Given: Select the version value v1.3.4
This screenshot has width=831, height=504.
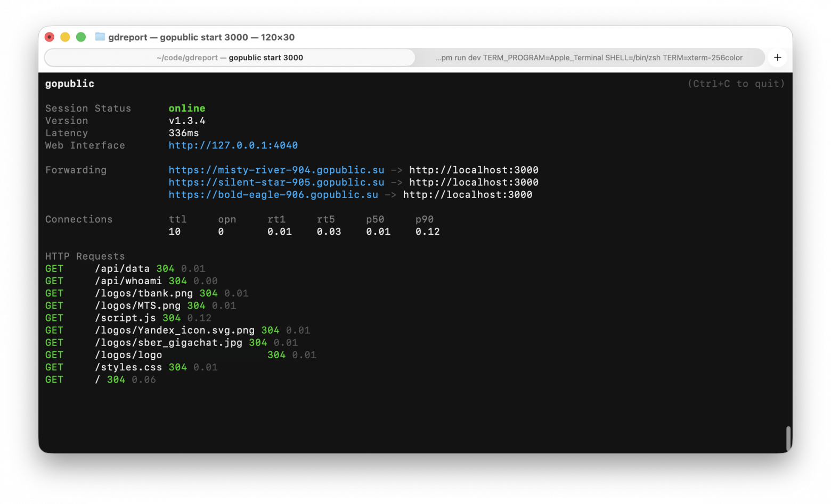Looking at the screenshot, I should [187, 121].
